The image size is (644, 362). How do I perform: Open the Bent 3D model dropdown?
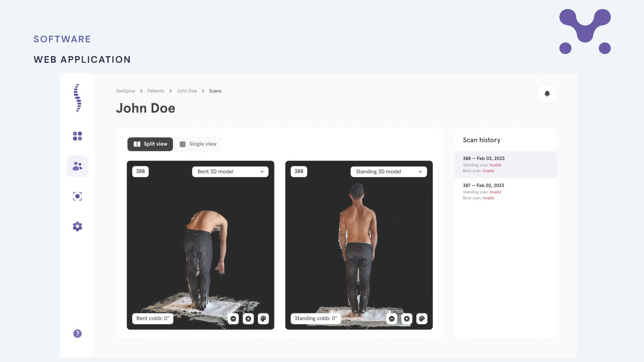coord(230,172)
